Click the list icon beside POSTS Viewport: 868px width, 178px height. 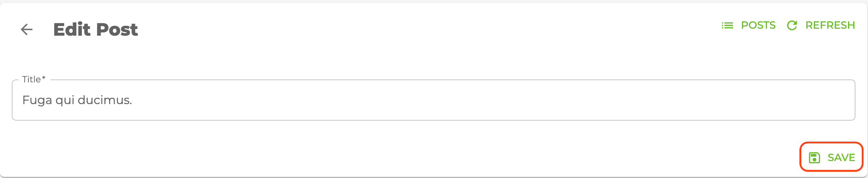(x=727, y=25)
